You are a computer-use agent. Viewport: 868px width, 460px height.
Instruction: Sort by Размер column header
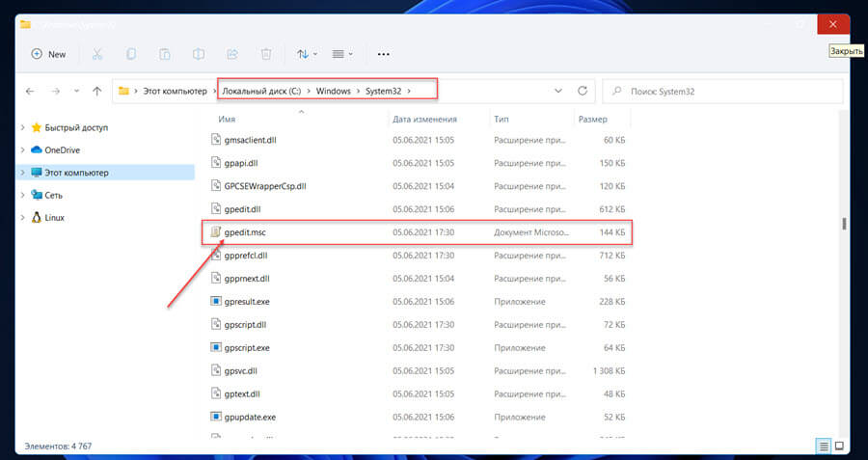[593, 119]
